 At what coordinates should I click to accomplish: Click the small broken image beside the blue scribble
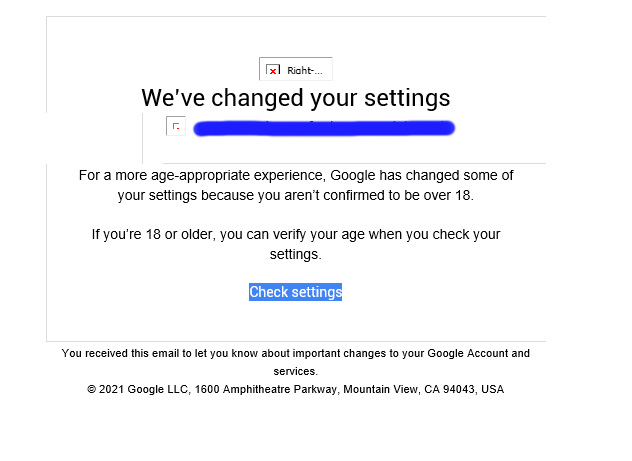(x=176, y=127)
